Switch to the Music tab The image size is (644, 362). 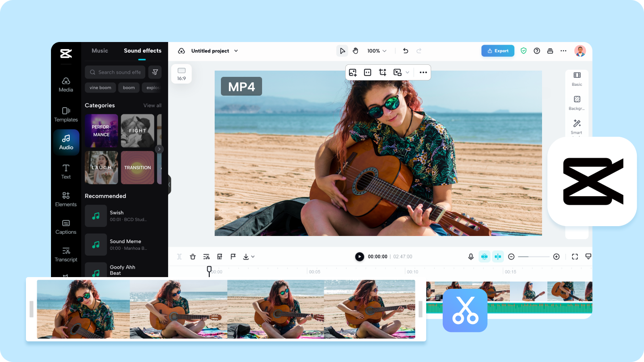click(100, 51)
